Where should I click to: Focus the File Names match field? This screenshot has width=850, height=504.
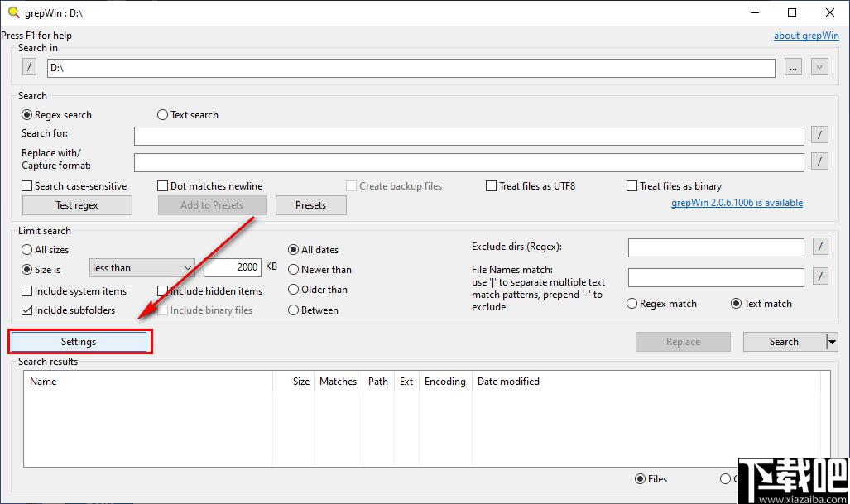pos(716,278)
